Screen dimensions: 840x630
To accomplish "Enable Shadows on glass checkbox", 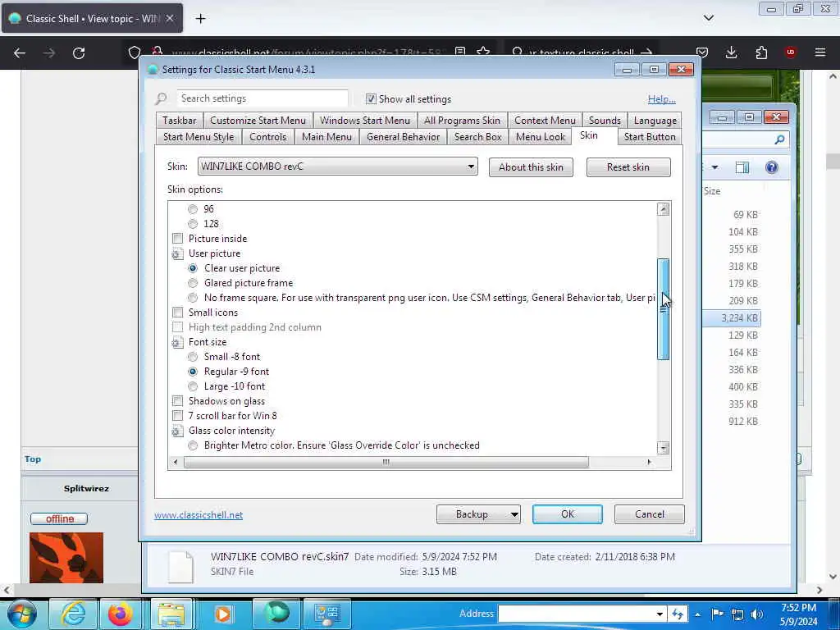I will point(178,400).
